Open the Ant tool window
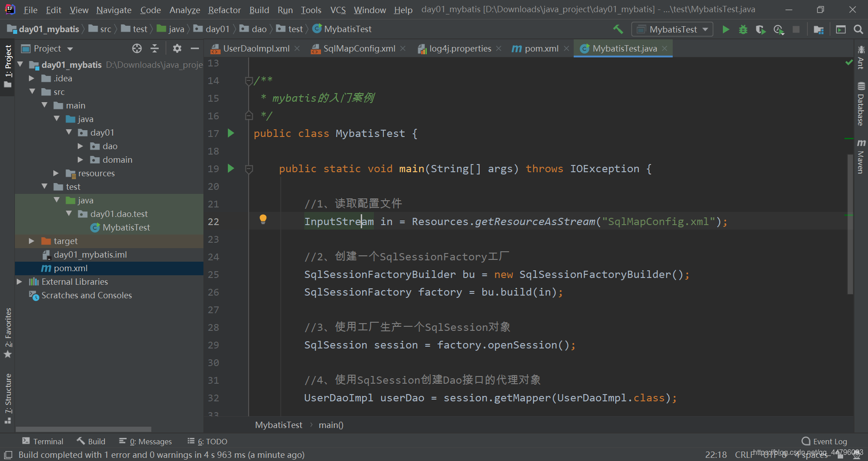Screen dimensions: 868x461 pyautogui.click(x=861, y=57)
